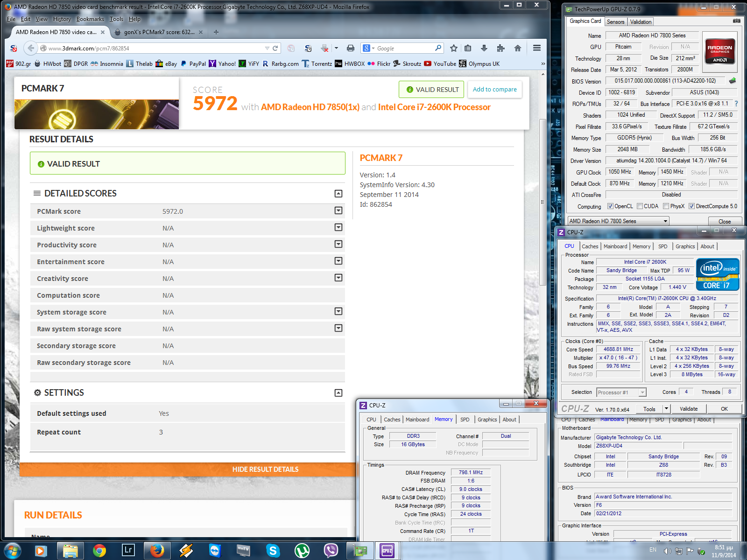The width and height of the screenshot is (747, 560).
Task: Open TeamViewer from the taskbar
Action: point(215,551)
